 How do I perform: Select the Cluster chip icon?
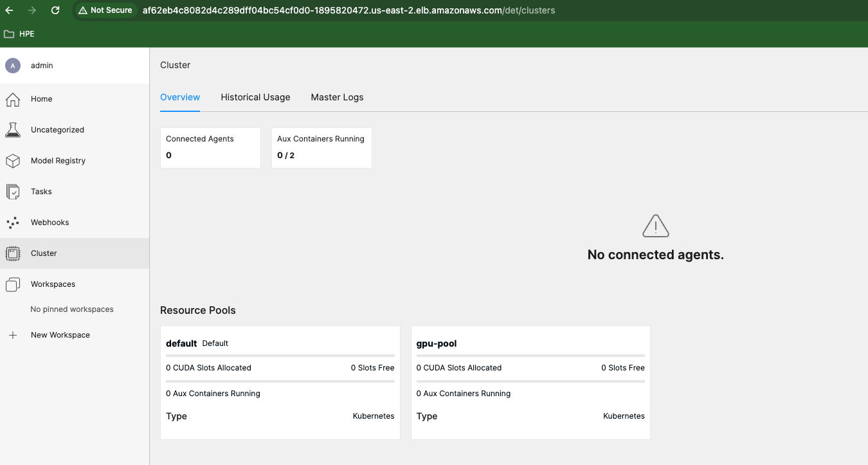[13, 253]
